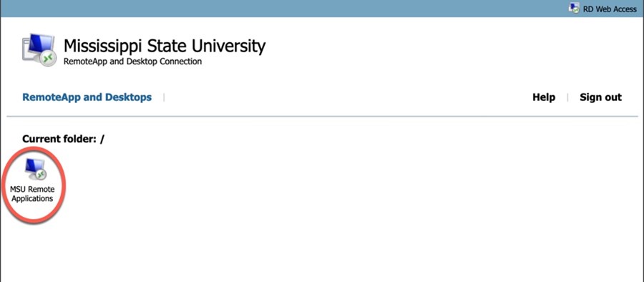
Task: Click the divider between Help and Sign out
Action: tap(567, 97)
